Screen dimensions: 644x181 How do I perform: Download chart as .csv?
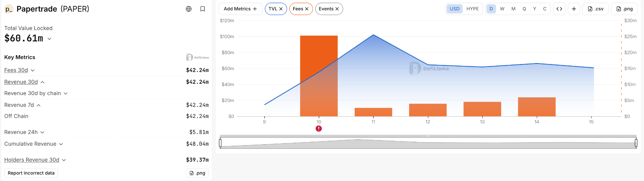pyautogui.click(x=596, y=9)
